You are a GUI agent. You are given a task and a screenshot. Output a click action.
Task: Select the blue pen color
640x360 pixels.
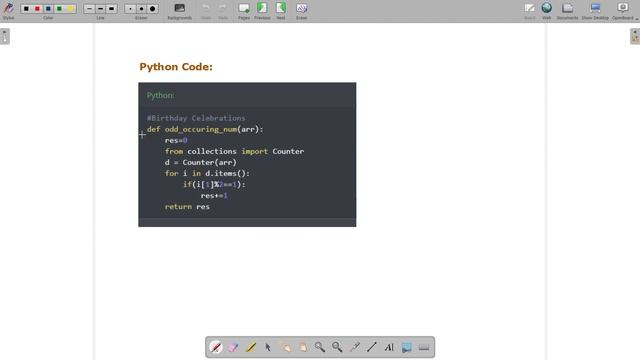pyautogui.click(x=48, y=9)
